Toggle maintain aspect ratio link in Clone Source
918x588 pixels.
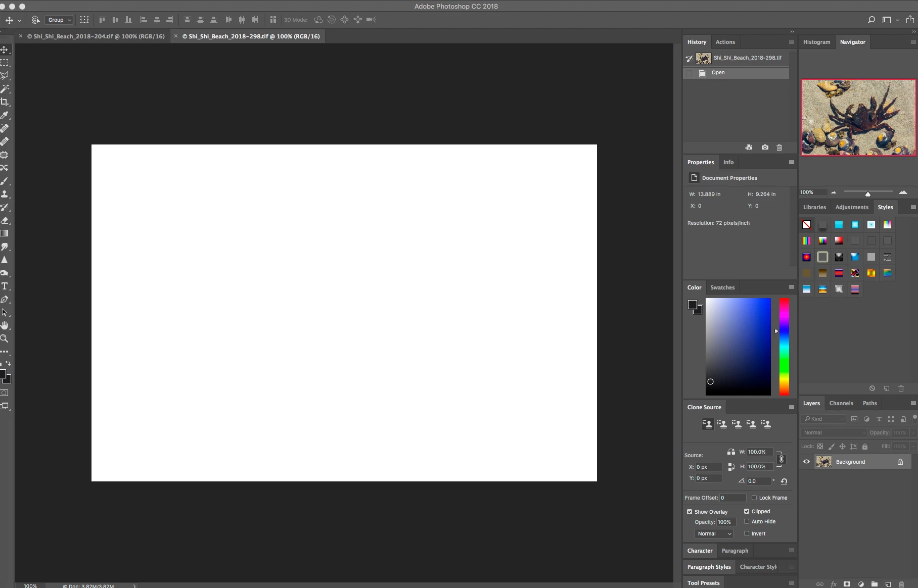pos(781,459)
